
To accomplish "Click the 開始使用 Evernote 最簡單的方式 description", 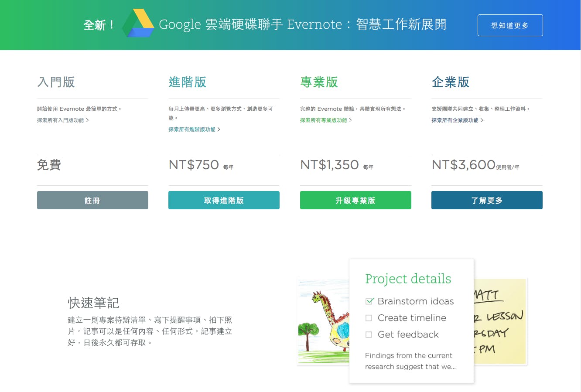I will [x=79, y=109].
